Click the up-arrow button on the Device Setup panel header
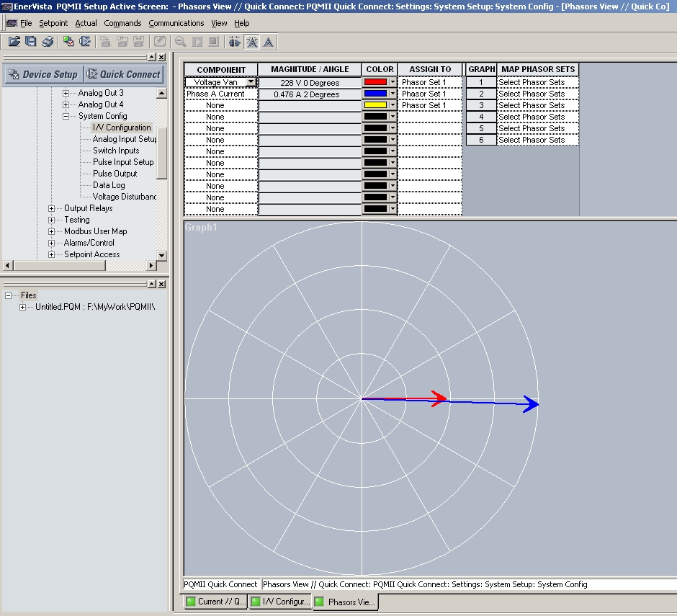This screenshot has width=677, height=616. pos(152,57)
